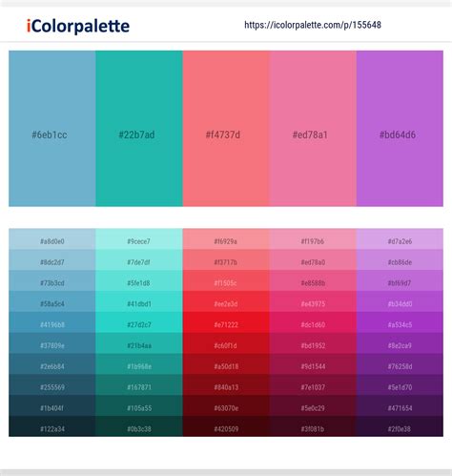Pick the #9cece7 lightest teal shade
The image size is (452, 476).
[139, 239]
